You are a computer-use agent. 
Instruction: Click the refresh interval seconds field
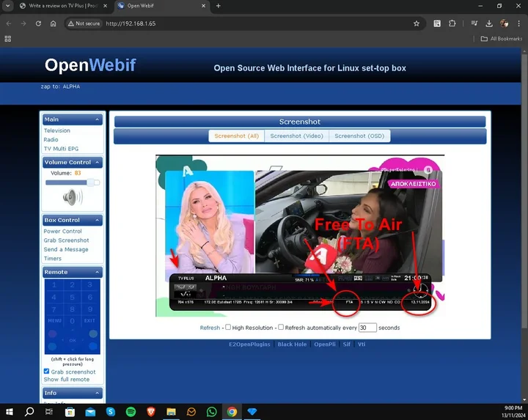tap(367, 328)
